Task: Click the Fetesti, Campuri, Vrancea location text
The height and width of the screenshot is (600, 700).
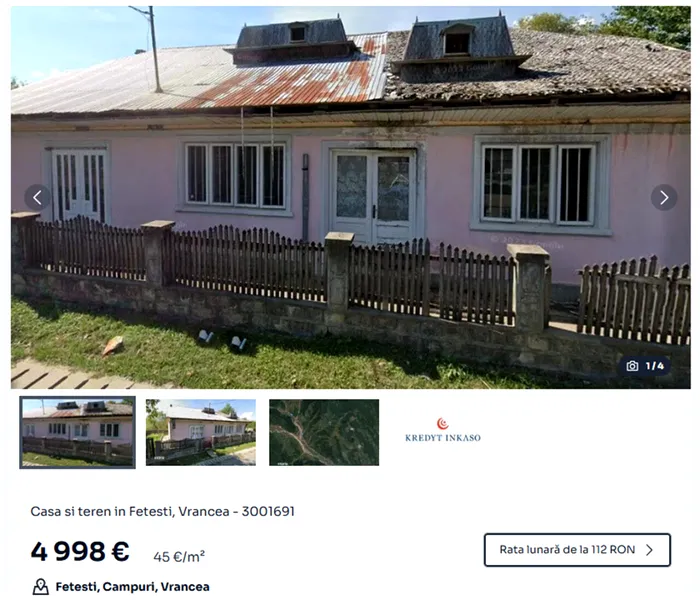Action: click(x=133, y=587)
